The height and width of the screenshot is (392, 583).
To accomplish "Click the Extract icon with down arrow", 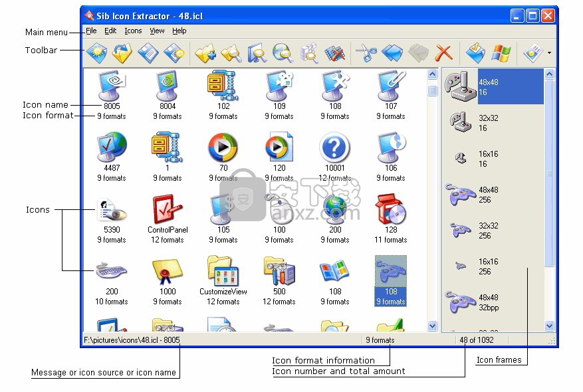I will pos(475,52).
